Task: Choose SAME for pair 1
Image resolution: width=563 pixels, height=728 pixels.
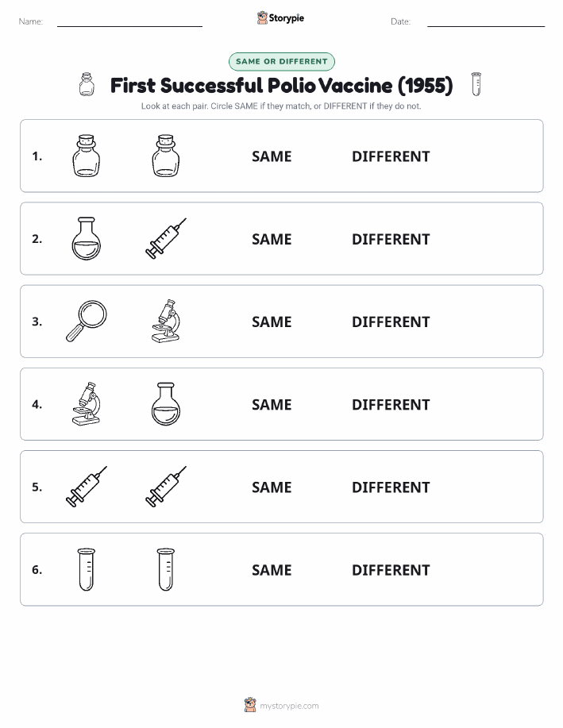Action: [272, 156]
